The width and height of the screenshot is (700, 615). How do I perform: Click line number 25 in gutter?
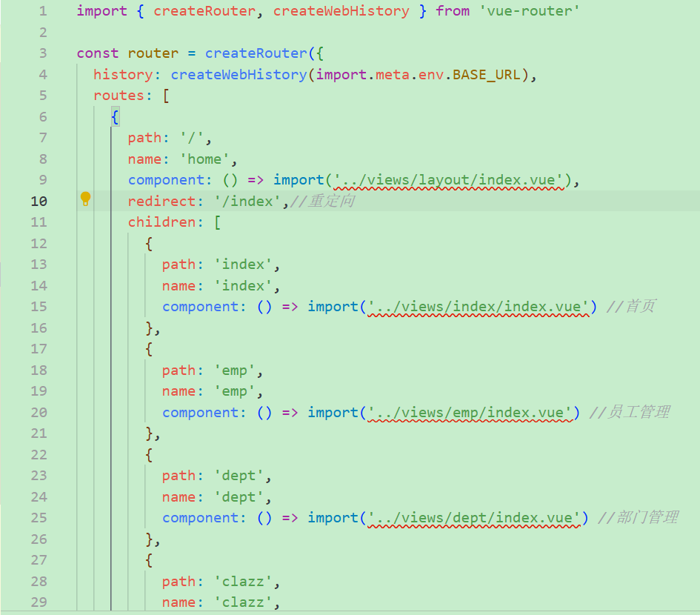39,518
